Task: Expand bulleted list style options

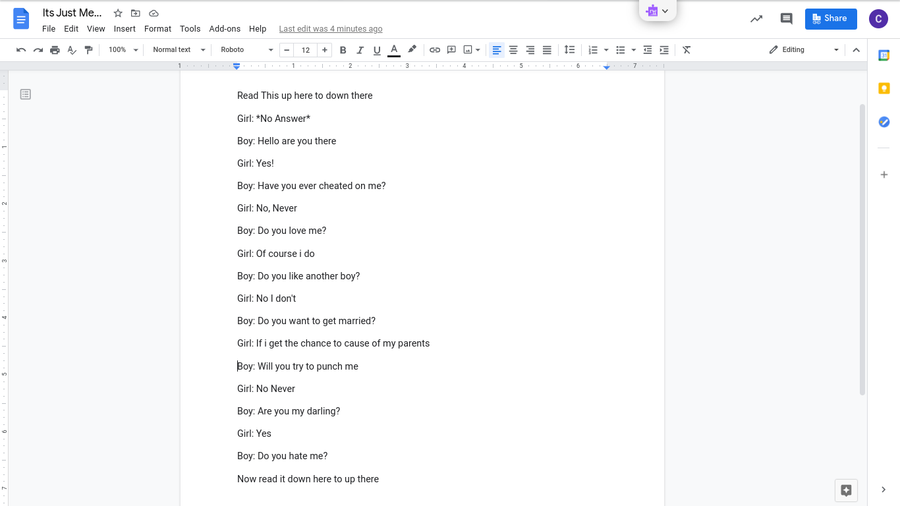Action: (634, 50)
